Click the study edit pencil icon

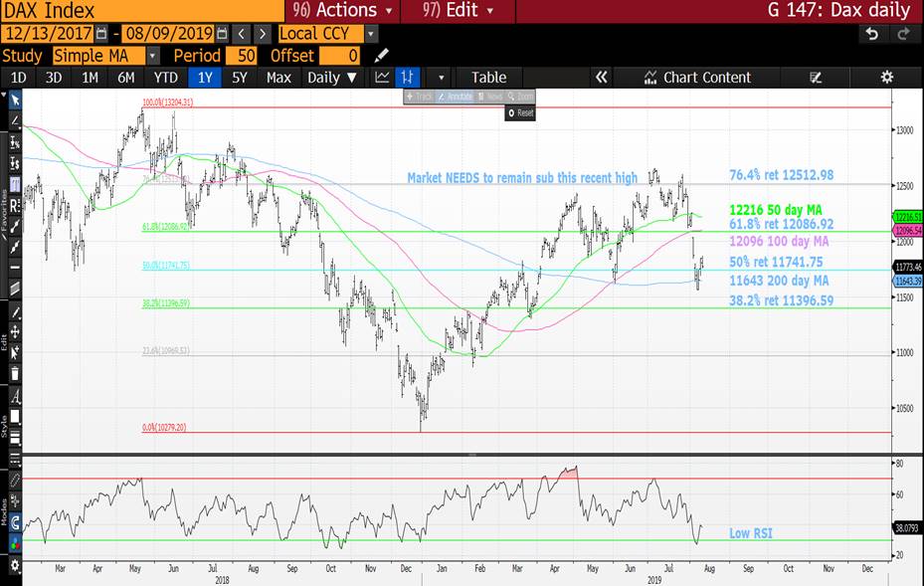tap(381, 56)
